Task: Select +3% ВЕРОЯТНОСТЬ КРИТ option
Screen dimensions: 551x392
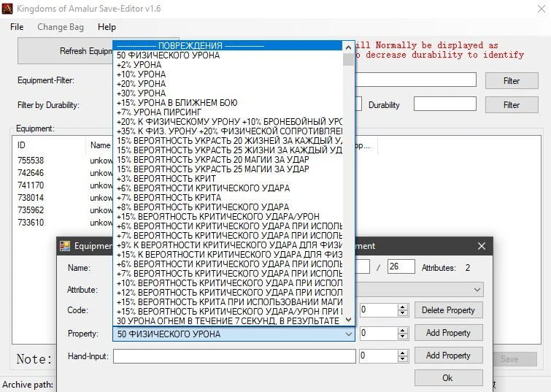Action: click(x=228, y=179)
